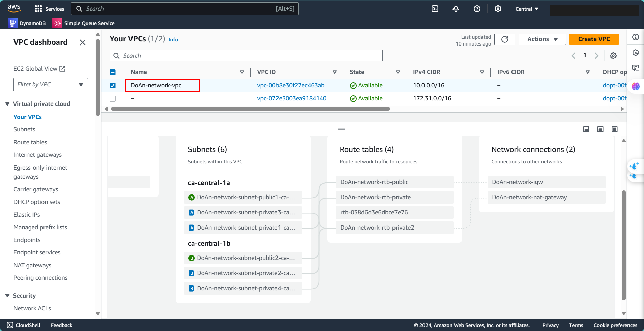
Task: Open the info panel icon on the right rail
Action: tap(636, 37)
